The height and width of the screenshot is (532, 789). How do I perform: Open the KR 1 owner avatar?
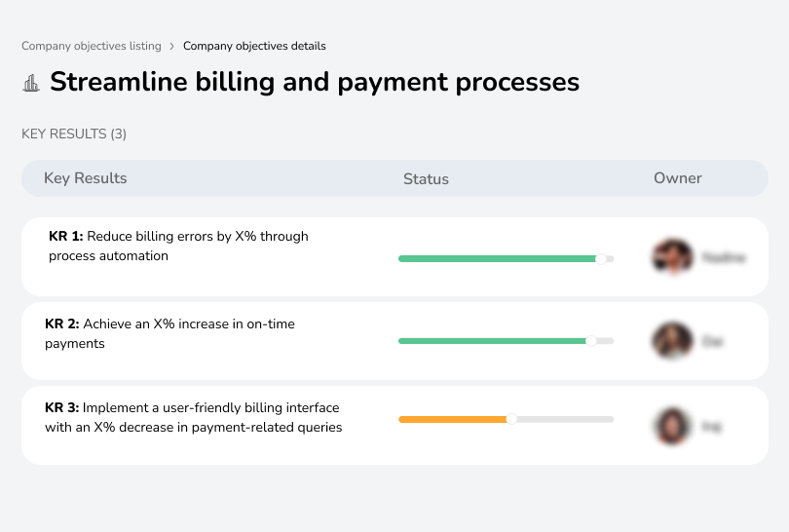coord(672,256)
